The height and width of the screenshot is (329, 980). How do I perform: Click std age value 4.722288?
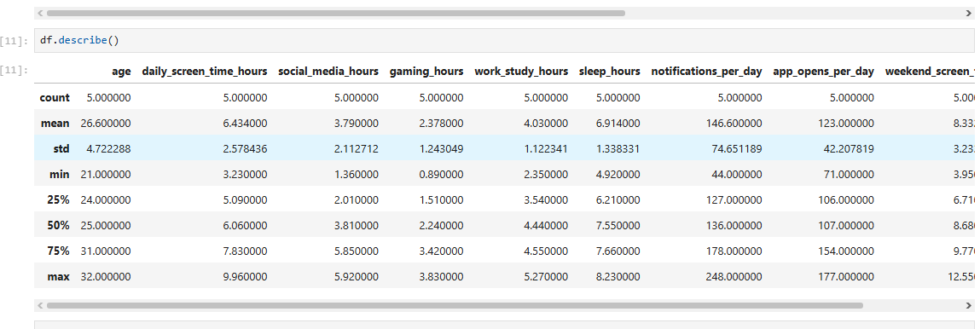tap(108, 149)
